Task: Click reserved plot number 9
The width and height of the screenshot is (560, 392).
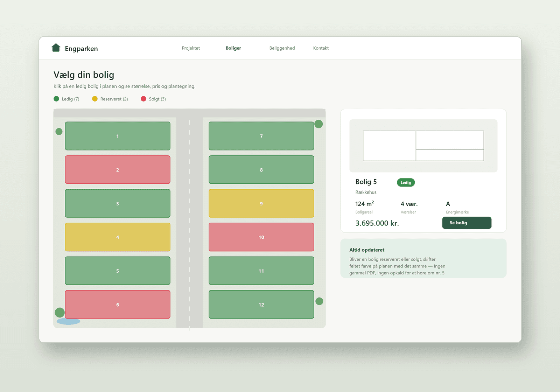Action: (x=261, y=203)
